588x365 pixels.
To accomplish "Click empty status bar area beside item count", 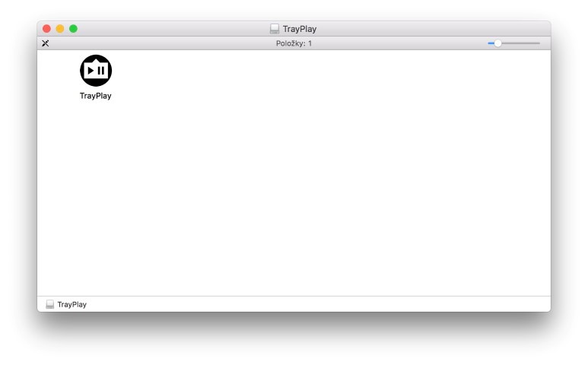I will [x=394, y=43].
